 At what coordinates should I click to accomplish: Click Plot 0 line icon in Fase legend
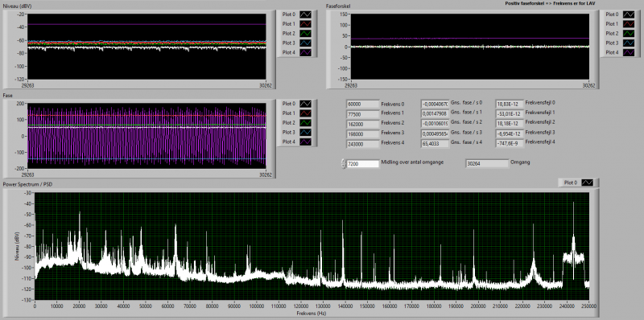[x=306, y=104]
